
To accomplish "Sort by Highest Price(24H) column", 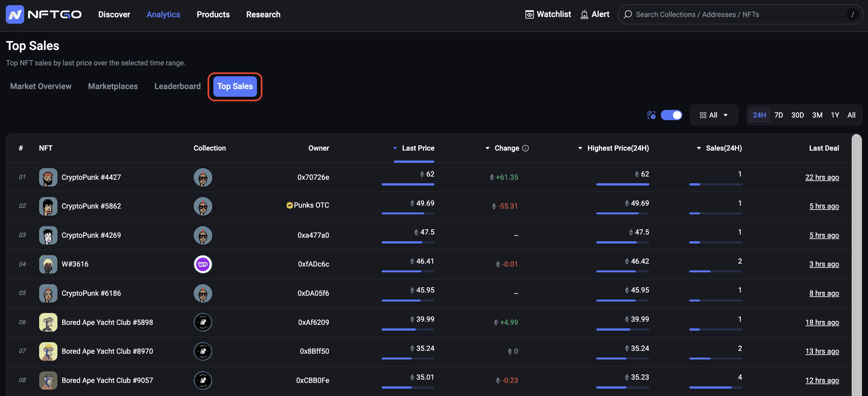I will pyautogui.click(x=613, y=148).
